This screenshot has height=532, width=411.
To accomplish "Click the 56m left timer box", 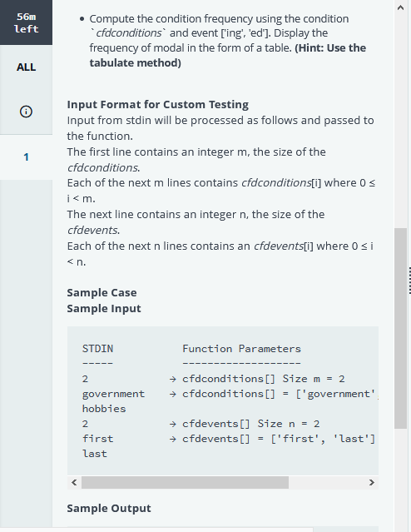I will [26, 22].
